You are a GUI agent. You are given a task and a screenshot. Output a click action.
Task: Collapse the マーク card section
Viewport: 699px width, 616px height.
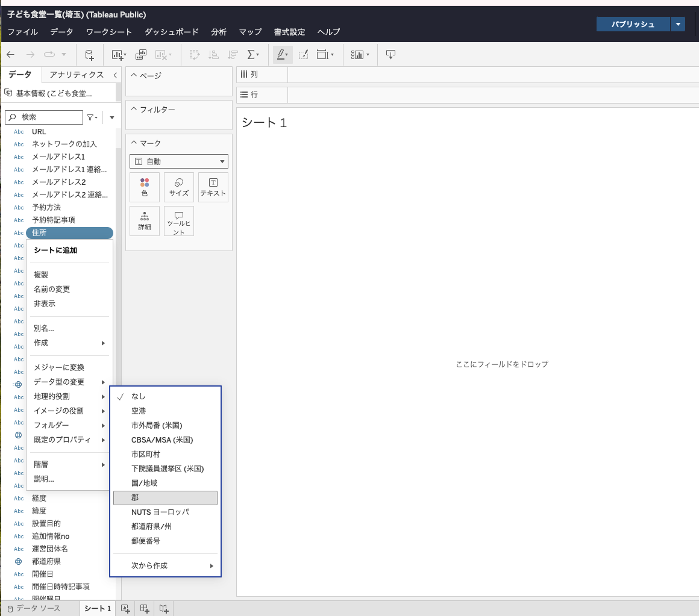[x=134, y=143]
